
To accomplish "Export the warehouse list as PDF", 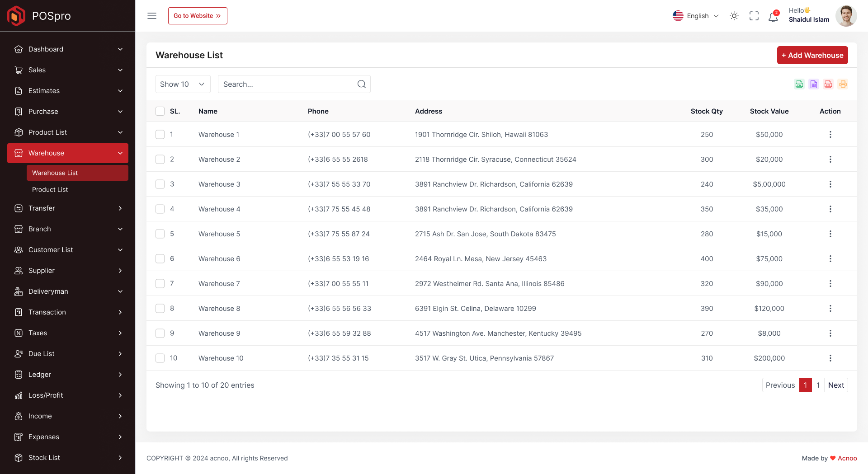I will 828,84.
